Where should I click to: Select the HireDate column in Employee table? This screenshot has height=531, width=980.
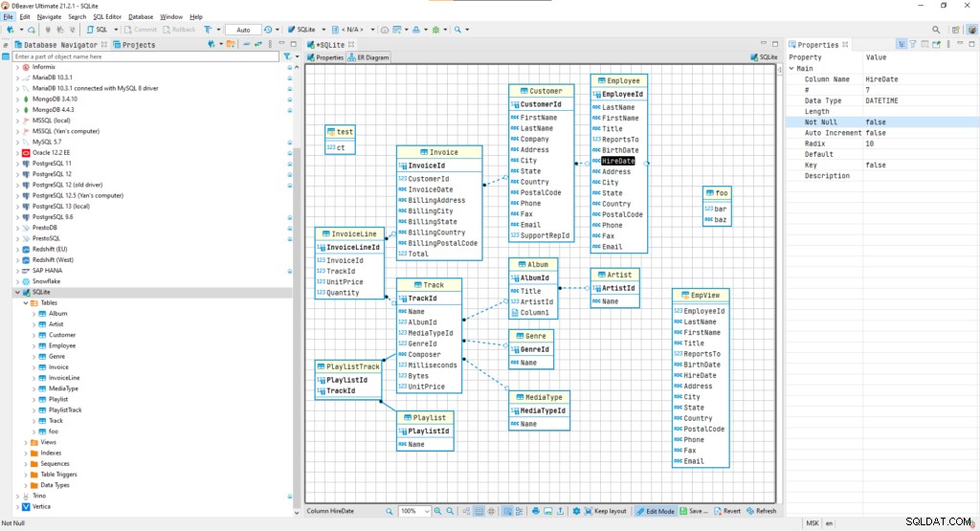coord(618,161)
